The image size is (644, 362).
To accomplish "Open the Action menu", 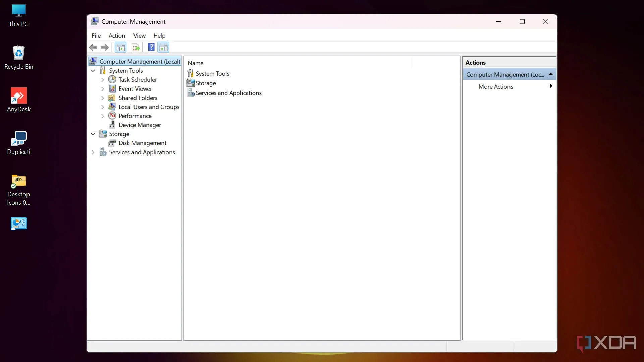I will point(117,36).
